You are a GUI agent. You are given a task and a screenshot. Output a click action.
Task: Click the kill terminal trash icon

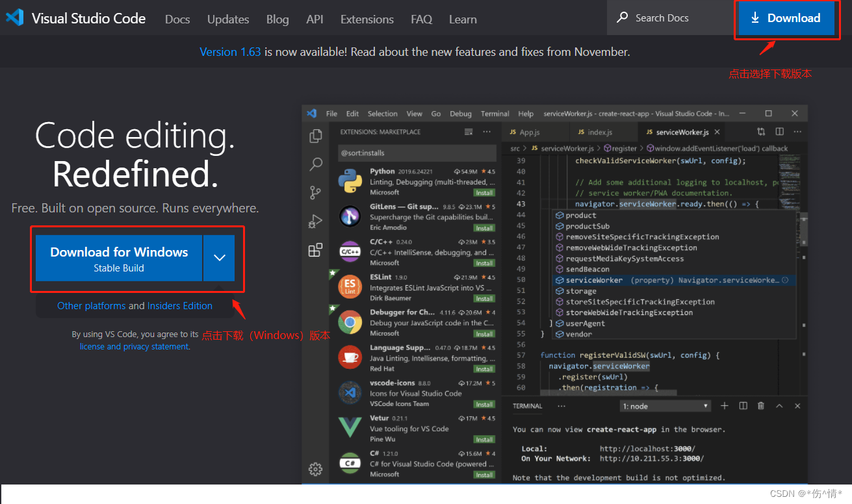click(x=761, y=406)
